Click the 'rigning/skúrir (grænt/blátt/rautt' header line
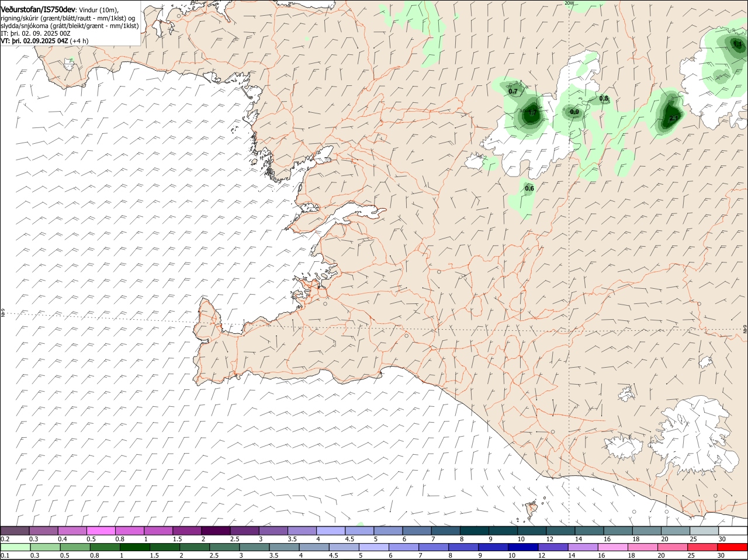This screenshot has height=560, width=748. (x=68, y=18)
